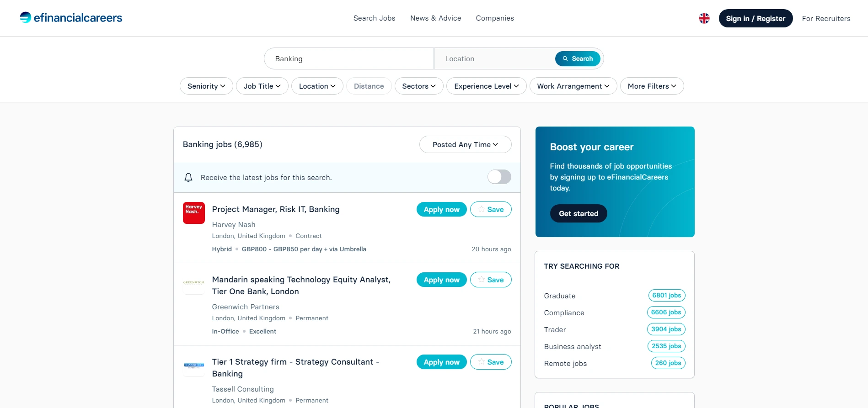Open the Harvey Nash company logo

click(x=194, y=213)
